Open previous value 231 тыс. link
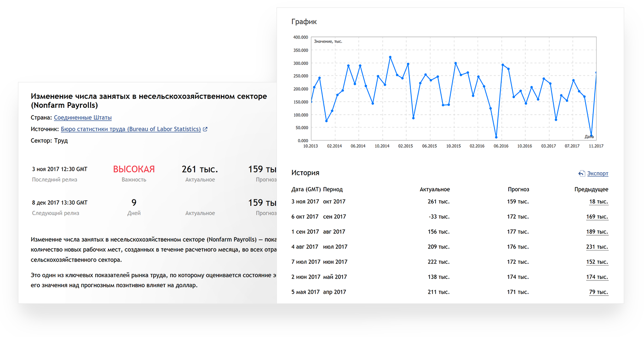The width and height of the screenshot is (644, 337). coord(597,247)
